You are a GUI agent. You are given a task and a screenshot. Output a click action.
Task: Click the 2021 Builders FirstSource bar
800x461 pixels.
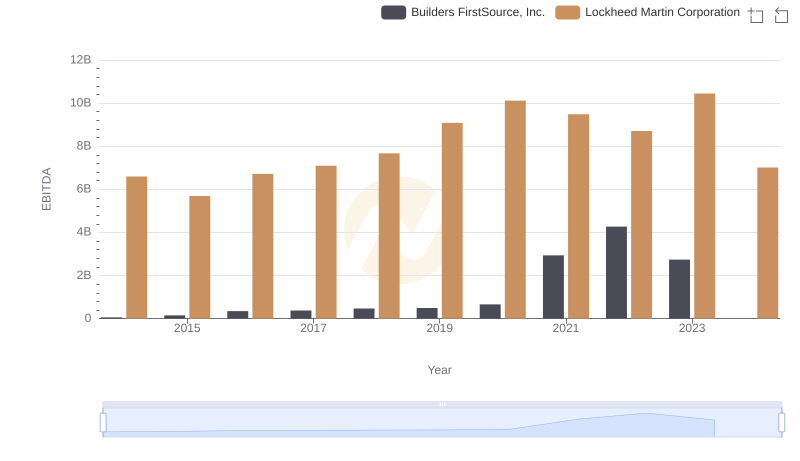554,287
